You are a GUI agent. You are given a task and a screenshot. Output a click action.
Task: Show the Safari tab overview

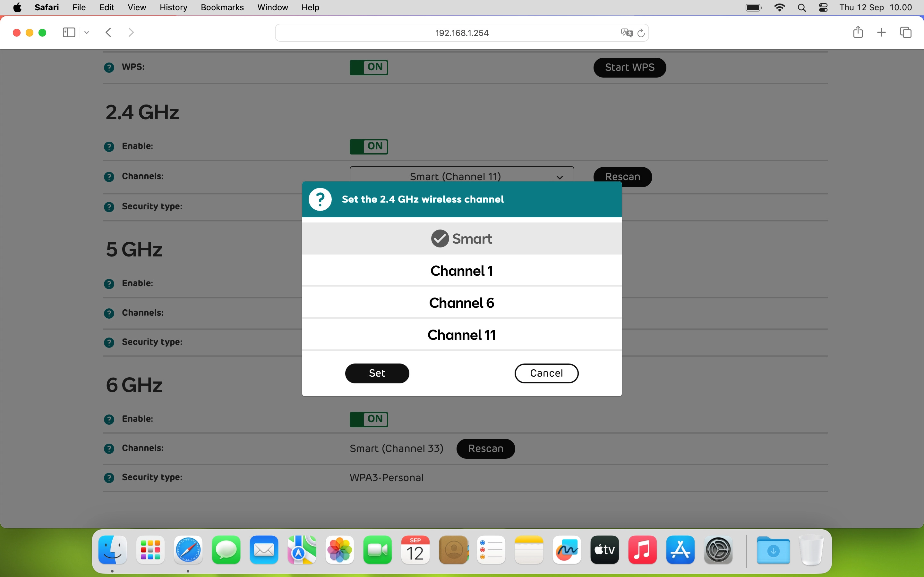point(906,32)
